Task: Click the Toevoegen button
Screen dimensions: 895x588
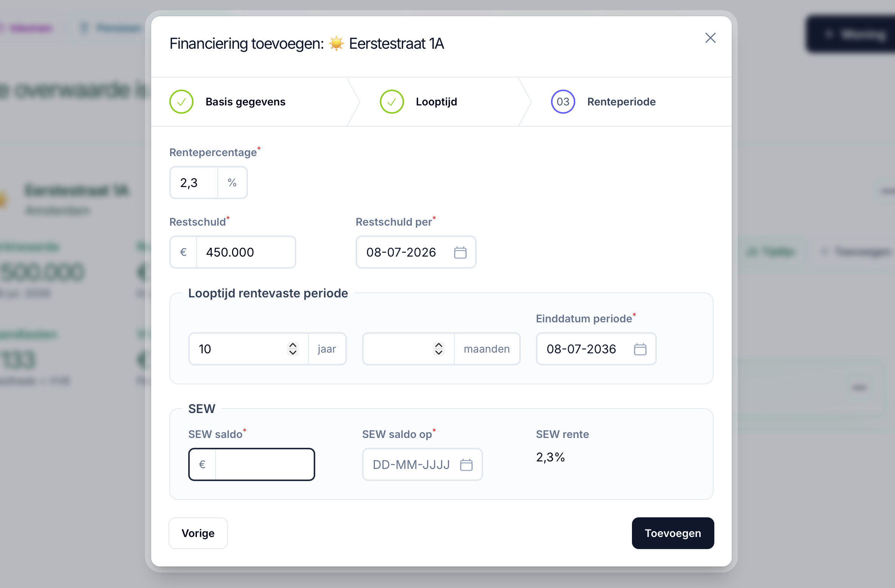Action: (x=673, y=533)
